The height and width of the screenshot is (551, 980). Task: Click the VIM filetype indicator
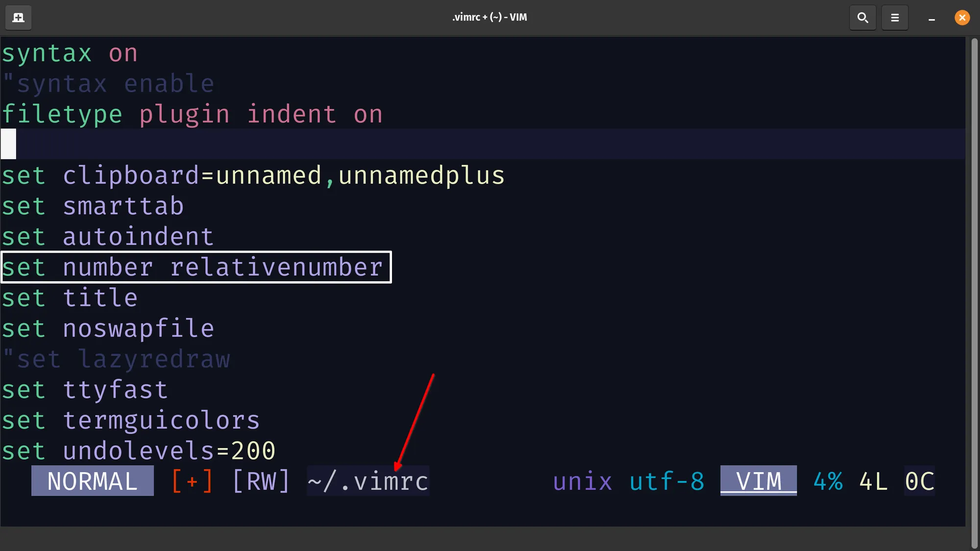[759, 481]
